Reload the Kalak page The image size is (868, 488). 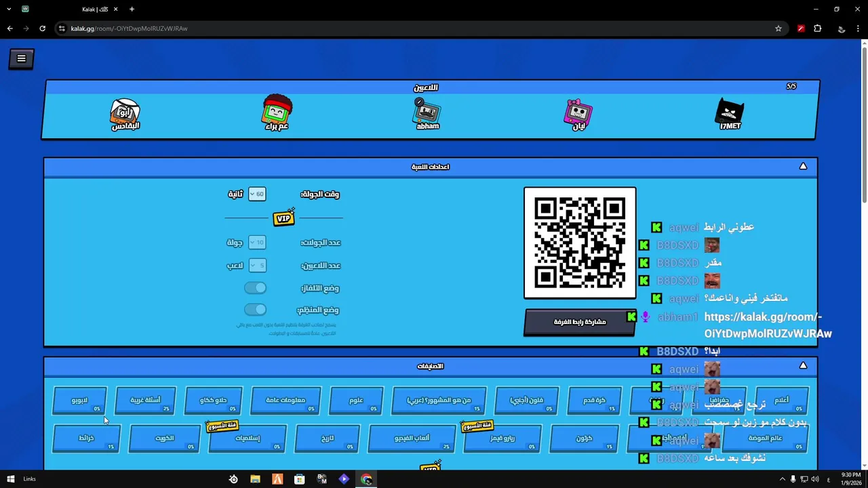(42, 28)
